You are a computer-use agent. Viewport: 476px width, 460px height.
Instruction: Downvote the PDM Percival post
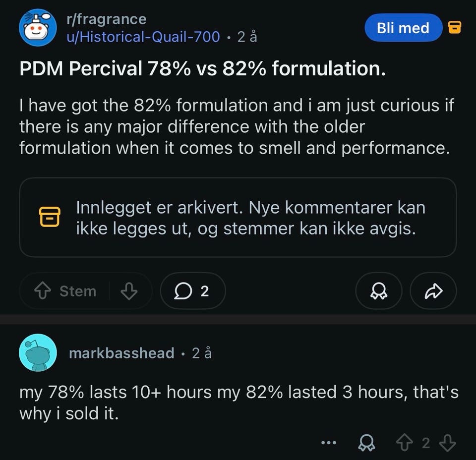coord(129,291)
